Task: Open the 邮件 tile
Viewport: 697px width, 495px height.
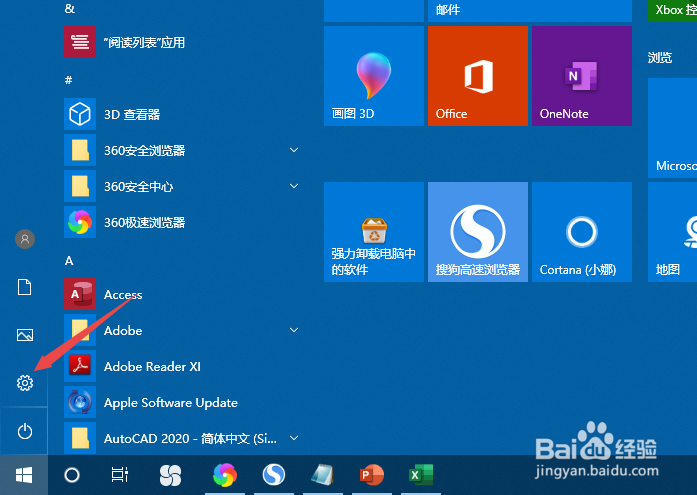Action: coord(530,11)
